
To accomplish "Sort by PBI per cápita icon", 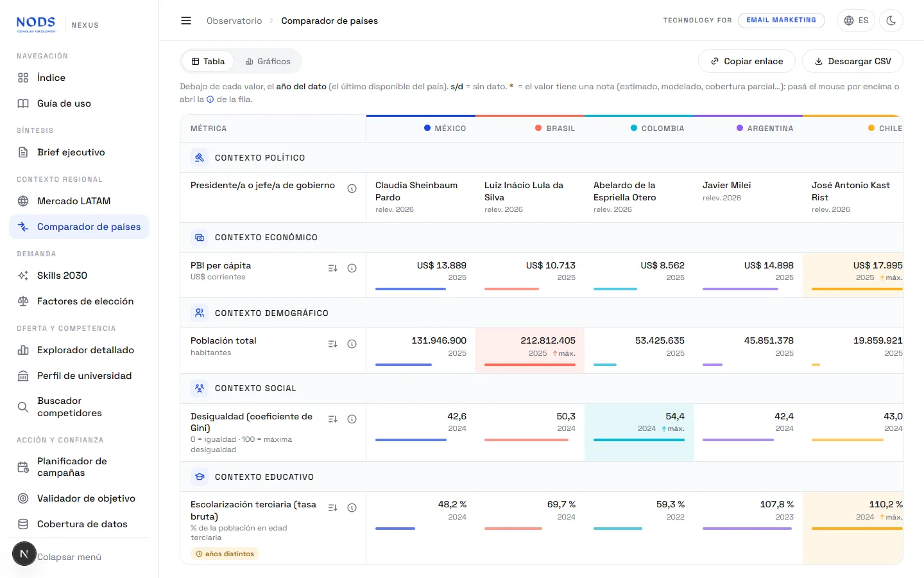I will click(332, 268).
